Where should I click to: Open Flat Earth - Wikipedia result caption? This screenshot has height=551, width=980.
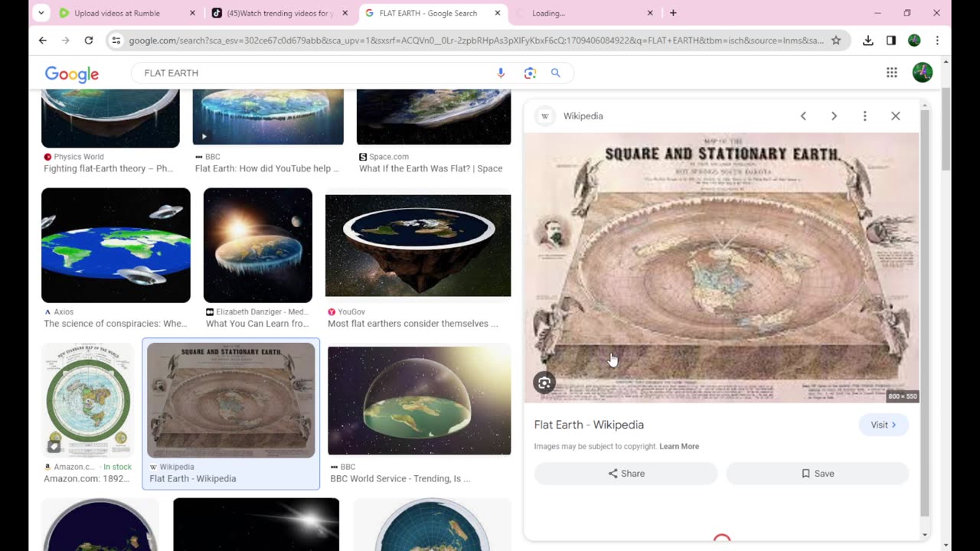193,478
